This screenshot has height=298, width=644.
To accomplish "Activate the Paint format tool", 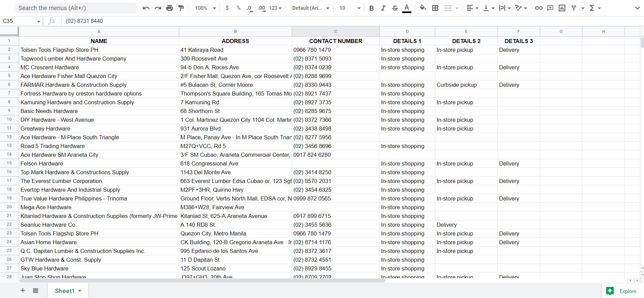I will click(x=181, y=8).
